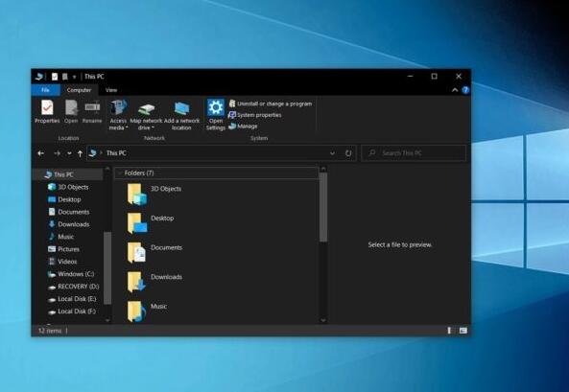
Task: Select the Downloads folder in the main pane
Action: pyautogui.click(x=154, y=282)
